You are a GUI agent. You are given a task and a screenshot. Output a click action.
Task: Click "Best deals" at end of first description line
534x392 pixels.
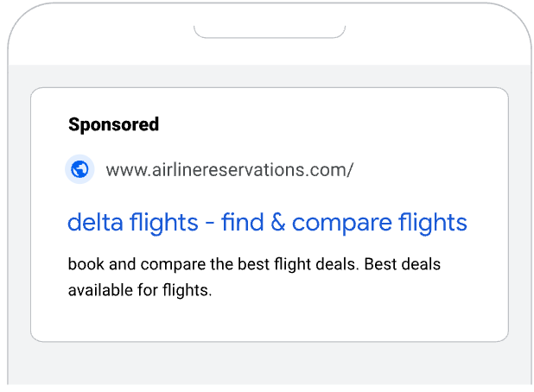402,264
